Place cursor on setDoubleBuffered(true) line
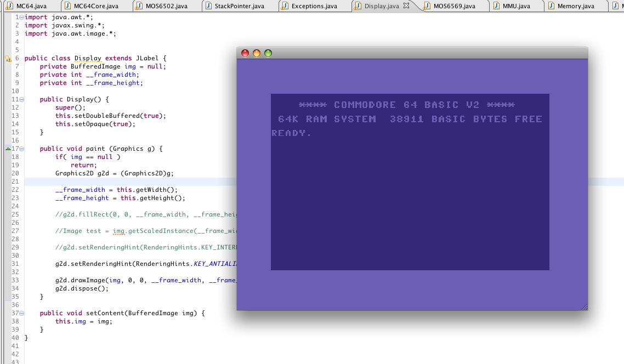 (x=111, y=116)
